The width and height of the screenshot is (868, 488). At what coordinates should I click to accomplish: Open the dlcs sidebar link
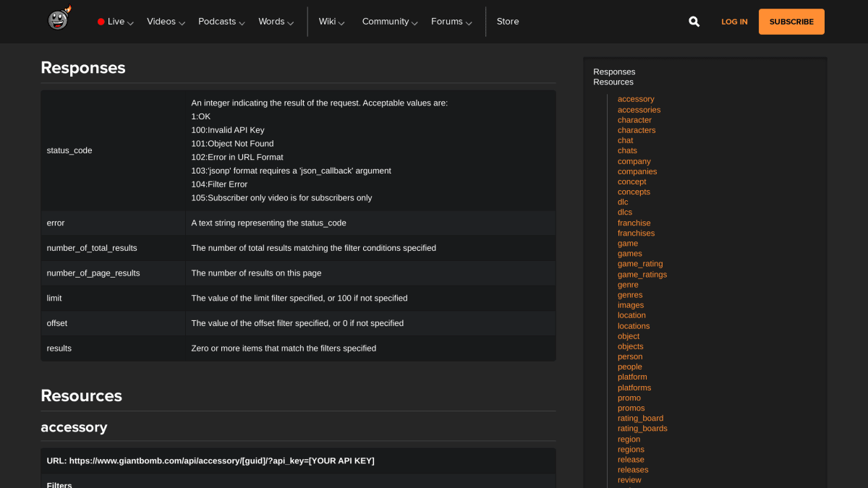coord(625,212)
